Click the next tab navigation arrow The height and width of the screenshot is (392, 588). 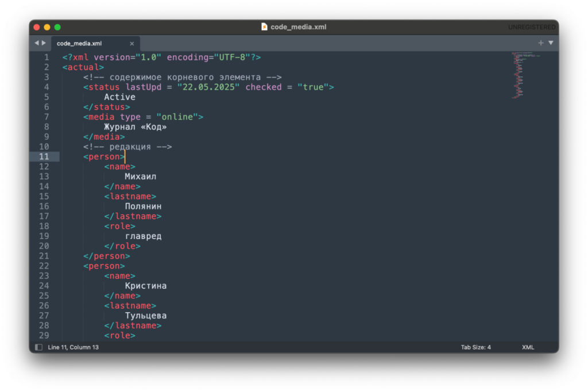tap(43, 43)
